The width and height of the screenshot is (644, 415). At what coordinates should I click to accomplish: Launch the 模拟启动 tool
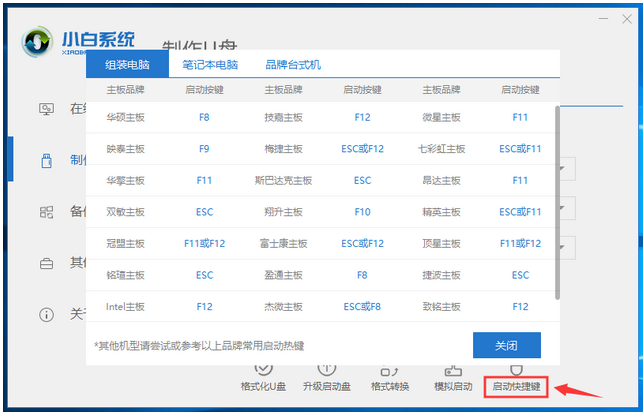pyautogui.click(x=452, y=386)
